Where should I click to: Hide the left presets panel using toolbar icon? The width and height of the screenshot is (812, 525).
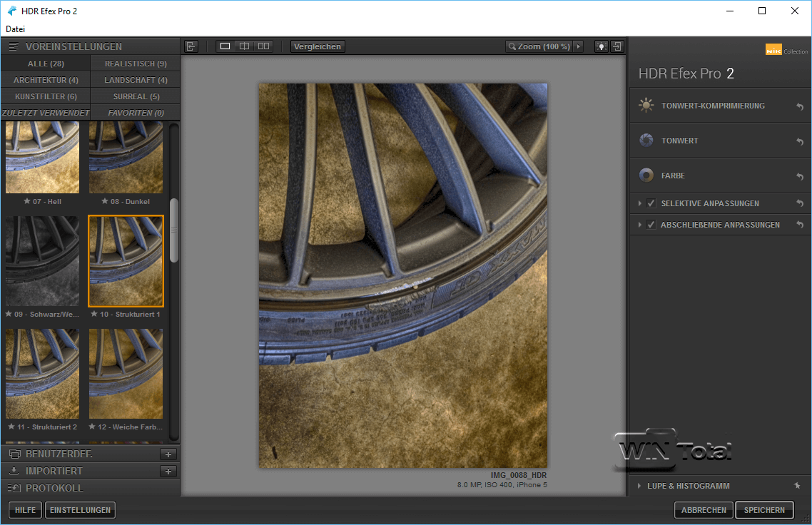click(191, 46)
